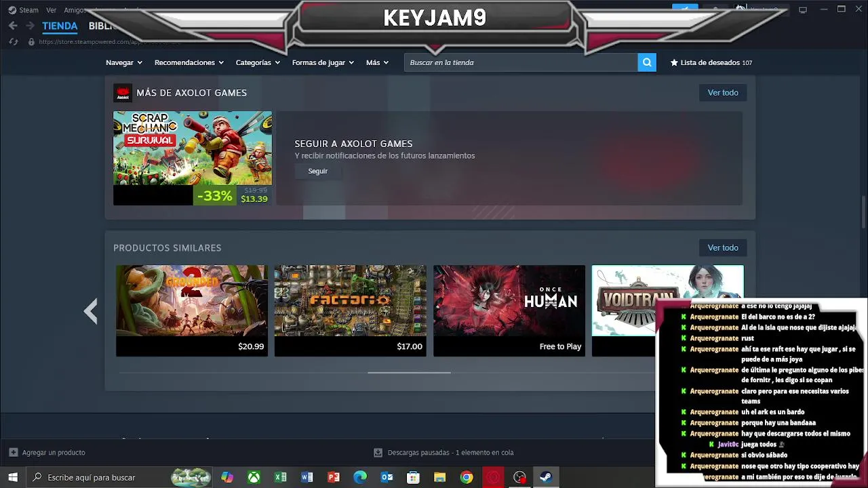The image size is (868, 488).
Task: Click MÁS DE AXOLOT GAMES heading
Action: click(x=192, y=93)
